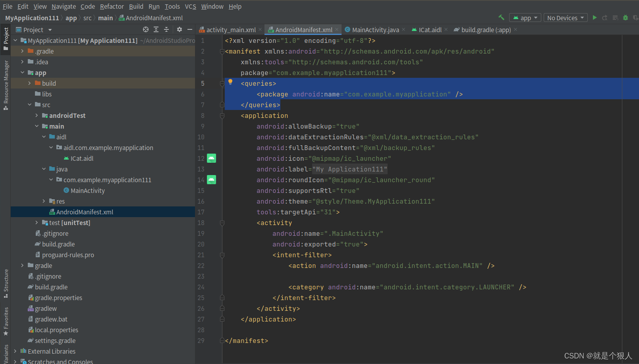
Task: Select settings.gradle file
Action: tap(55, 341)
